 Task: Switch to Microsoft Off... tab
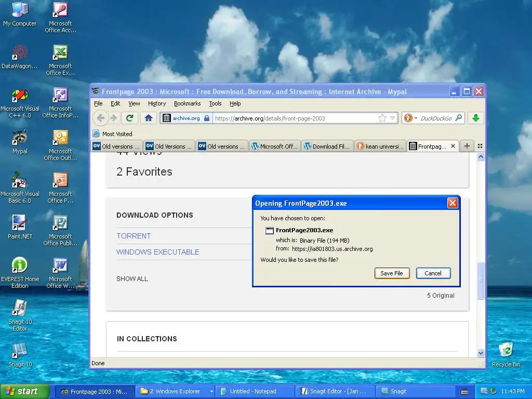(274, 146)
